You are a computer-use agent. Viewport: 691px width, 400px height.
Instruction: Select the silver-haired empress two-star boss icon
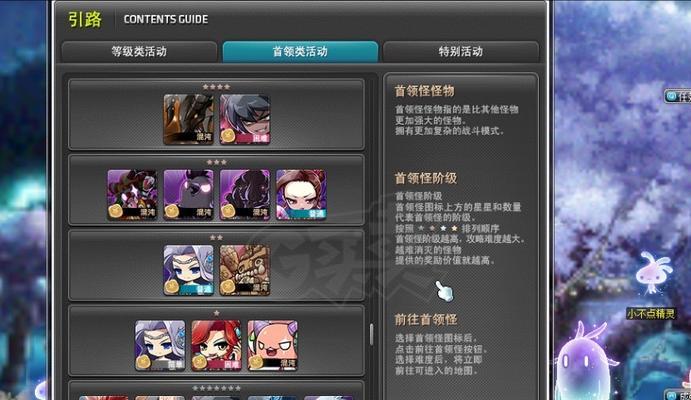pyautogui.click(x=189, y=270)
